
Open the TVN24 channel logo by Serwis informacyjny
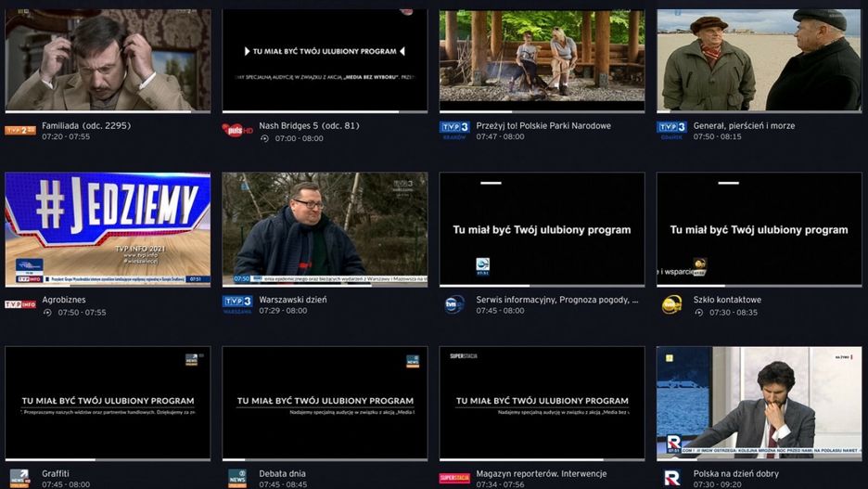[x=454, y=304]
